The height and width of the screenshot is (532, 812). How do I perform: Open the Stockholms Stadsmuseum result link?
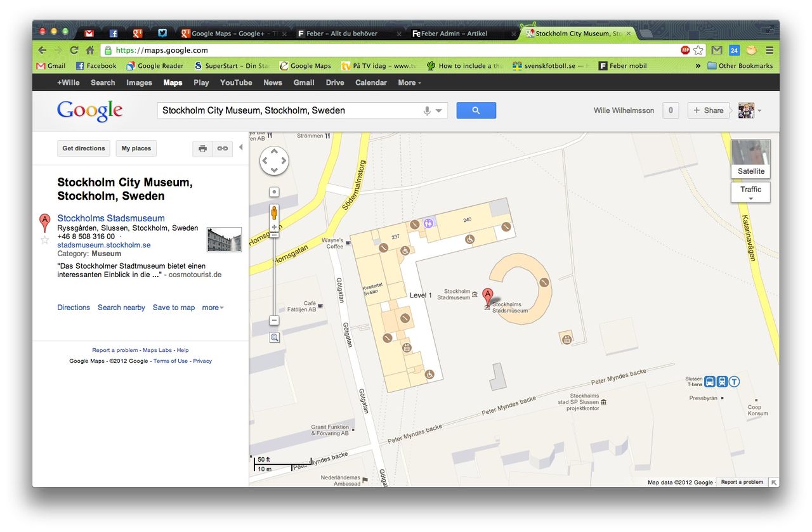(x=111, y=218)
